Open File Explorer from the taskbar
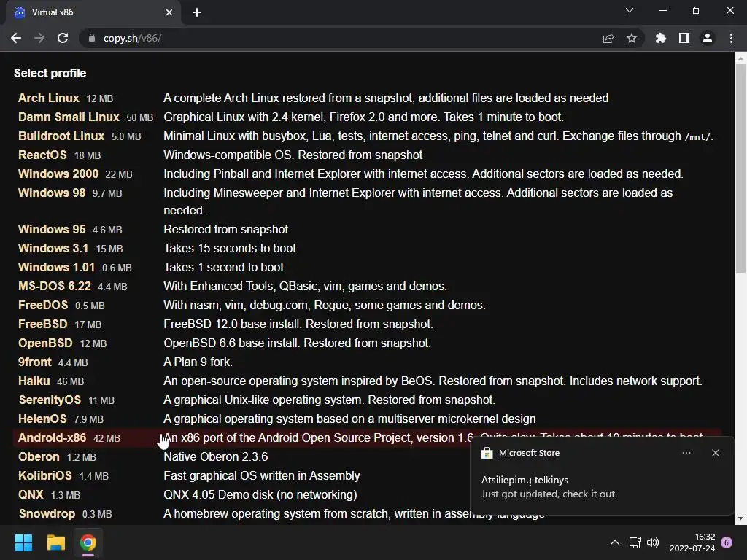 coord(55,542)
